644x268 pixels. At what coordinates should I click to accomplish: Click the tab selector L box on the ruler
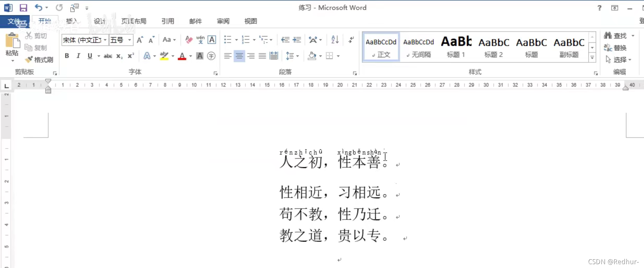pos(6,86)
